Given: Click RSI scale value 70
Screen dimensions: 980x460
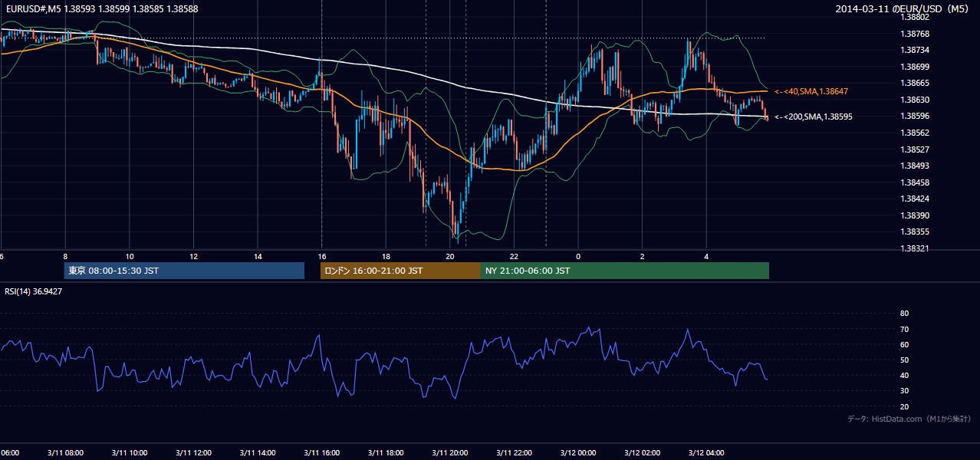Looking at the screenshot, I should pos(905,330).
